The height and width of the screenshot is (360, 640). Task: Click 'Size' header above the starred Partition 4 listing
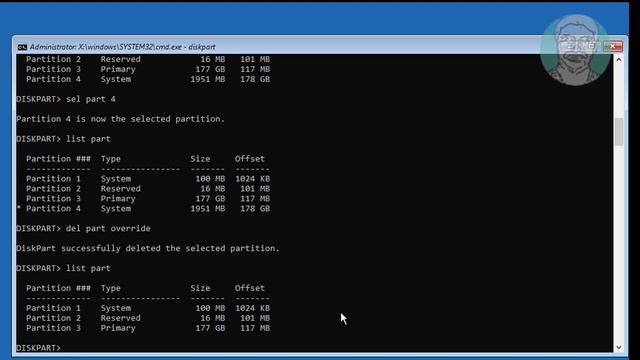200,159
